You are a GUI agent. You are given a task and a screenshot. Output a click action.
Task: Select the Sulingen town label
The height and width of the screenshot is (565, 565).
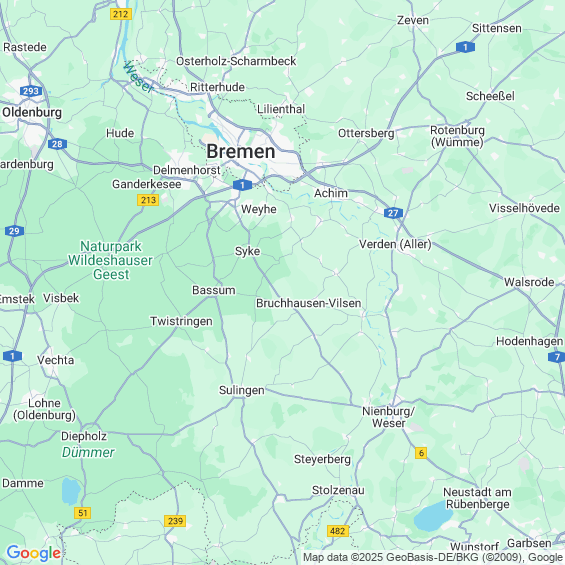(x=242, y=390)
